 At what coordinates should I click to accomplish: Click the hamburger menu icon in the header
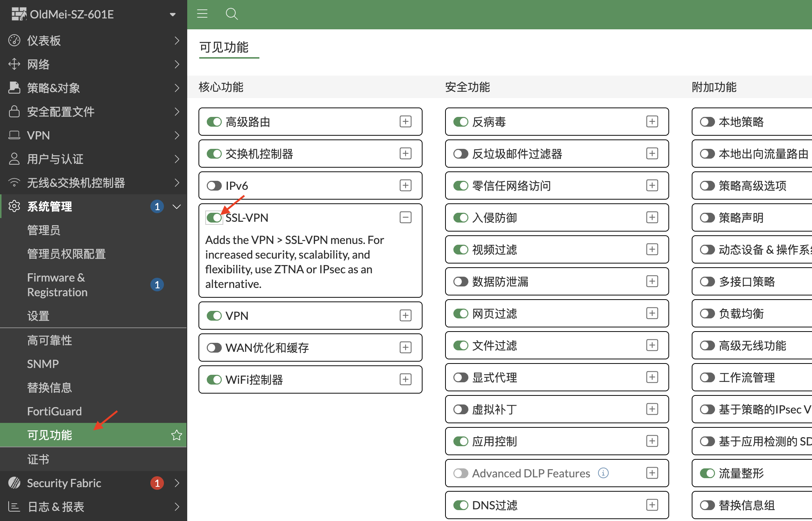[x=202, y=14]
